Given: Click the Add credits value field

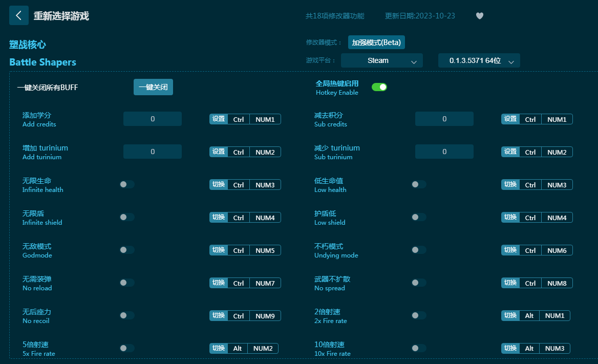Looking at the screenshot, I should click(153, 119).
